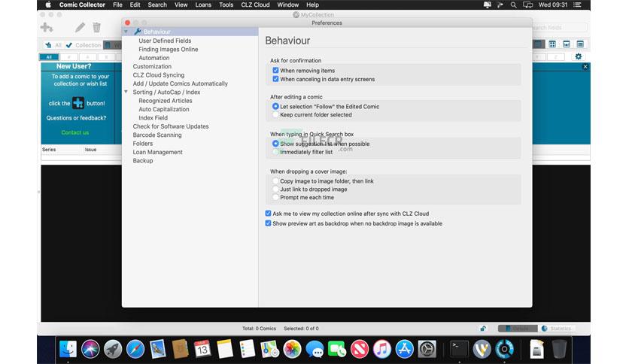Open Safari from the Dock
629x364 pixels.
click(x=135, y=349)
